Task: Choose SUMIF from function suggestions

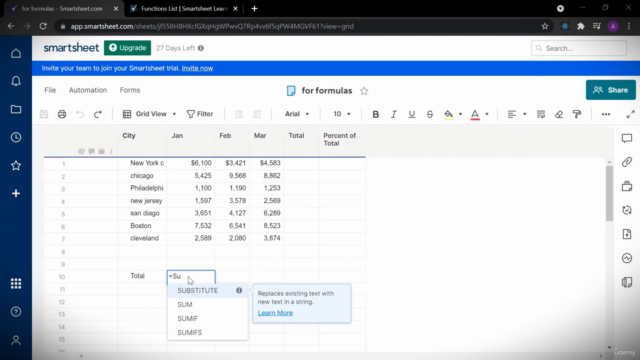Action: coord(207,318)
